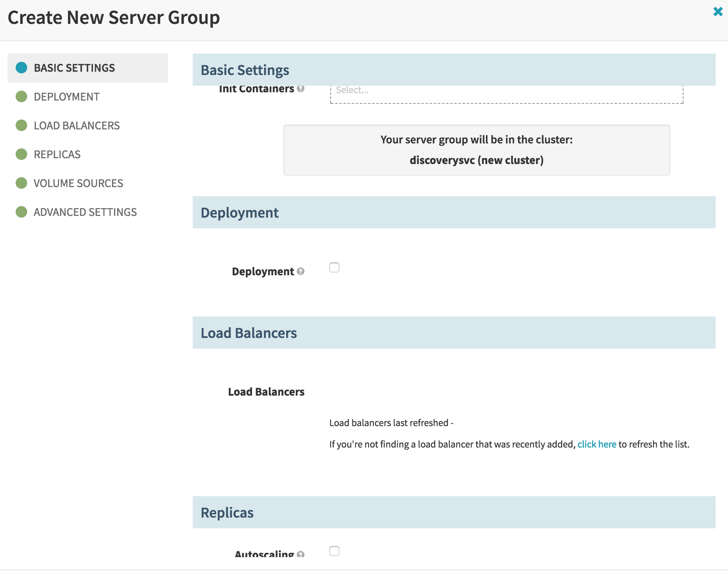Jump to Deployment section in sidebar
The image size is (728, 572).
click(88, 97)
